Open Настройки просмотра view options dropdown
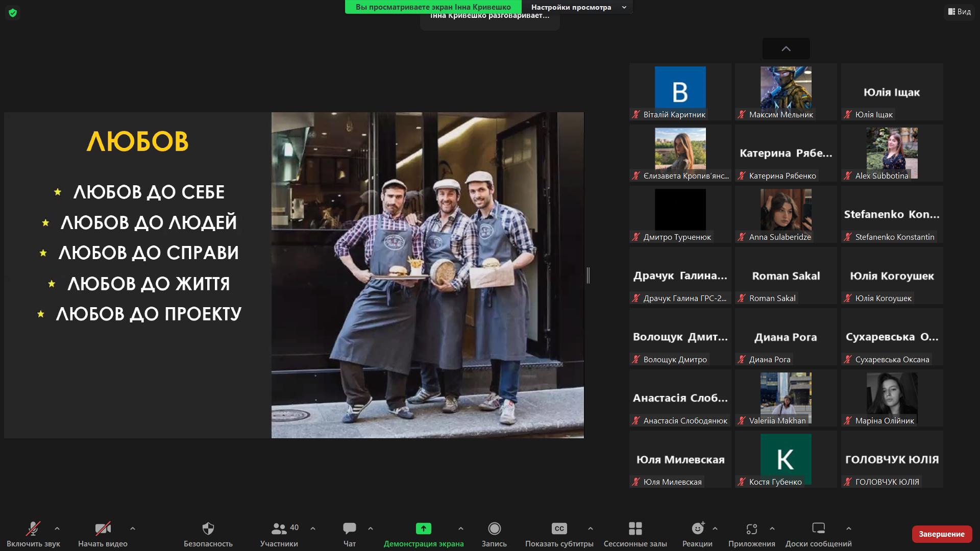 click(577, 7)
